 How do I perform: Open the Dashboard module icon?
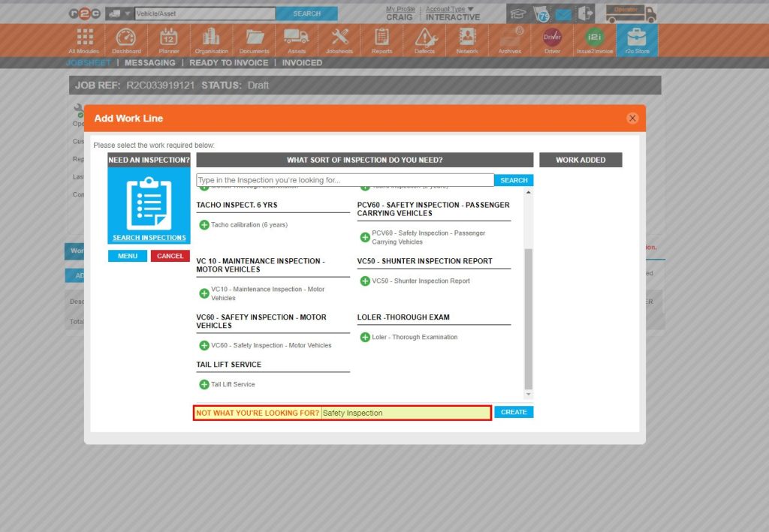click(125, 39)
